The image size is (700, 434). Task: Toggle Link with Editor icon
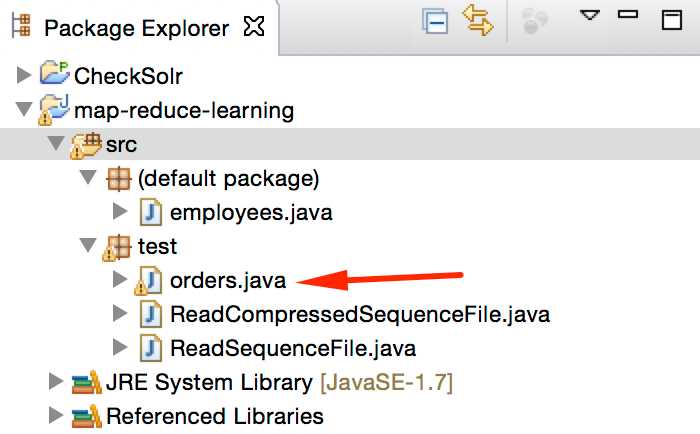click(x=479, y=21)
